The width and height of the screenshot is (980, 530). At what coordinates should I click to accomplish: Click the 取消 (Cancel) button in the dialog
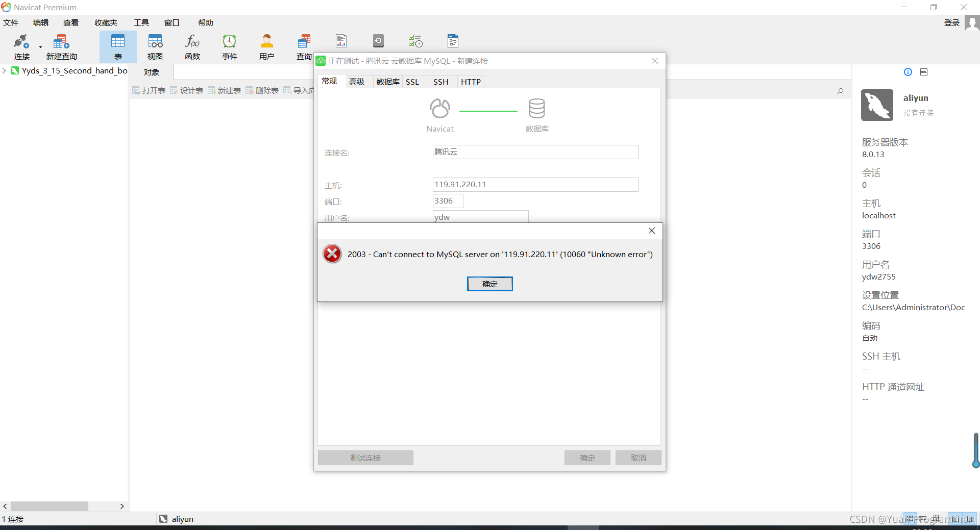tap(639, 458)
